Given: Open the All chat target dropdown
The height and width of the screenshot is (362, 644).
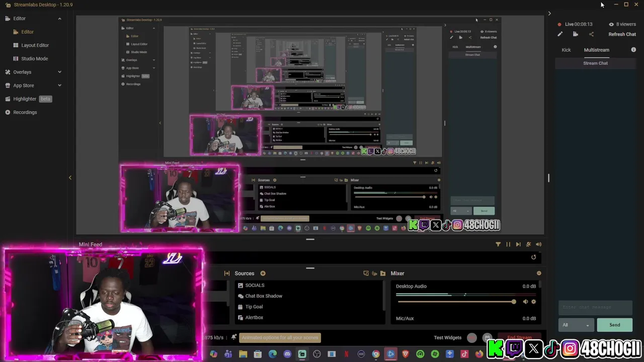Looking at the screenshot, I should click(x=576, y=325).
